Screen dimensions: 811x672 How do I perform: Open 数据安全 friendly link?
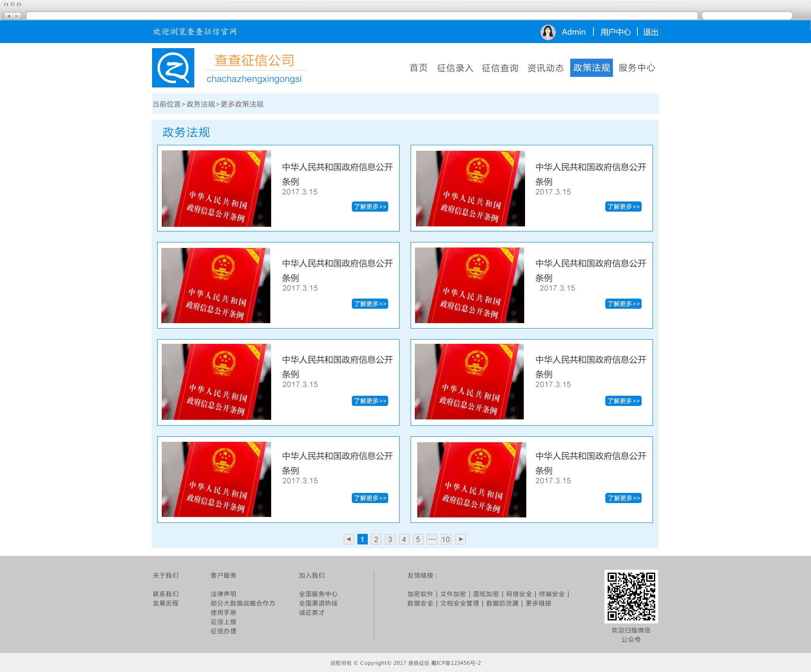(420, 603)
